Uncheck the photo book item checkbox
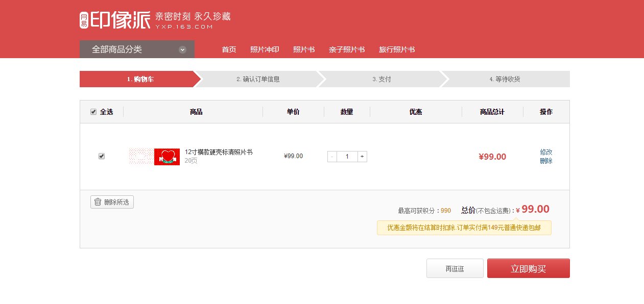644x304 pixels. [102, 156]
